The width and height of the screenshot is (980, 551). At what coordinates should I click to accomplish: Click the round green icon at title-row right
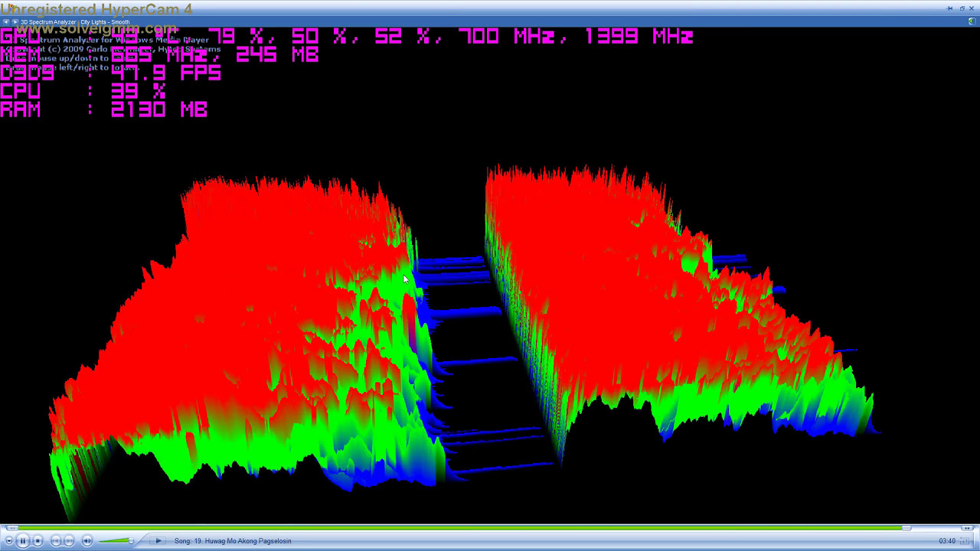coord(972,21)
